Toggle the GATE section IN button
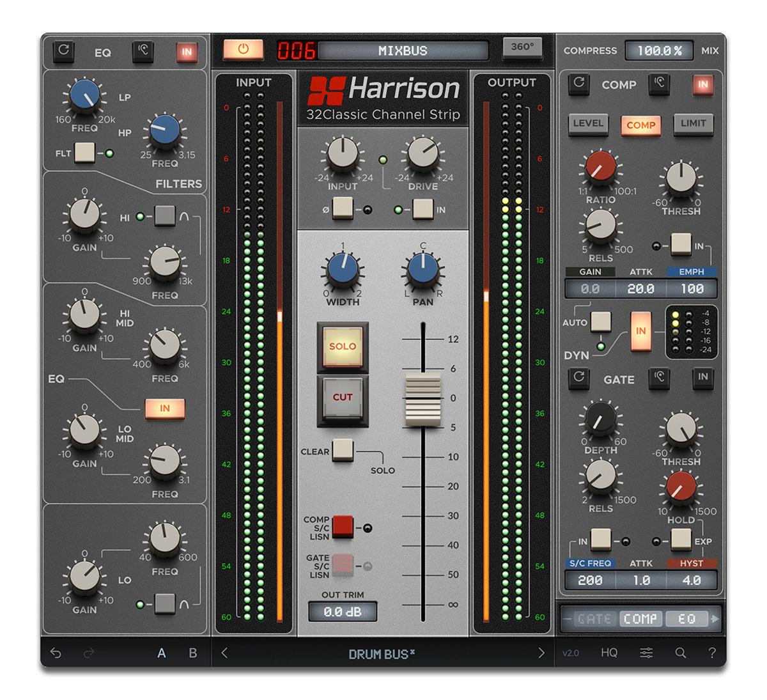Screen dimensions: 767x700 pyautogui.click(x=703, y=377)
